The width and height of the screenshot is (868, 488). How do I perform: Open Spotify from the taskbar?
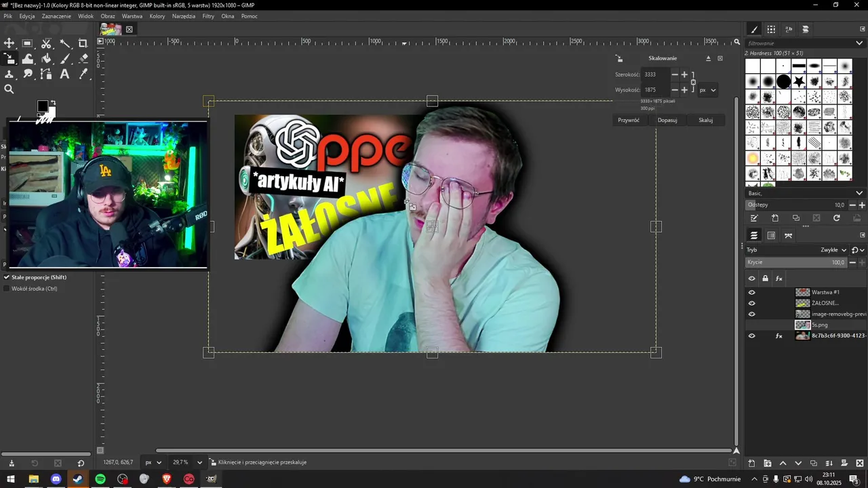click(x=100, y=479)
